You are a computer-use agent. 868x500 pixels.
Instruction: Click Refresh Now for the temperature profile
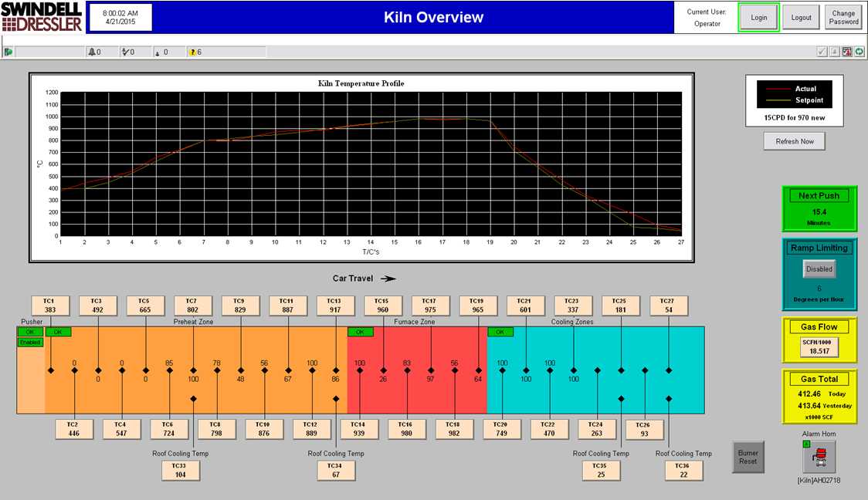coord(795,141)
